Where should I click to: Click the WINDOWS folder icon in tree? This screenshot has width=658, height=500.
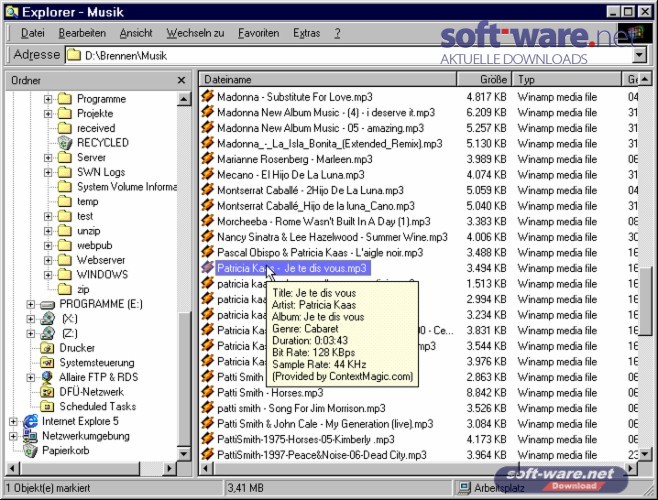65,275
